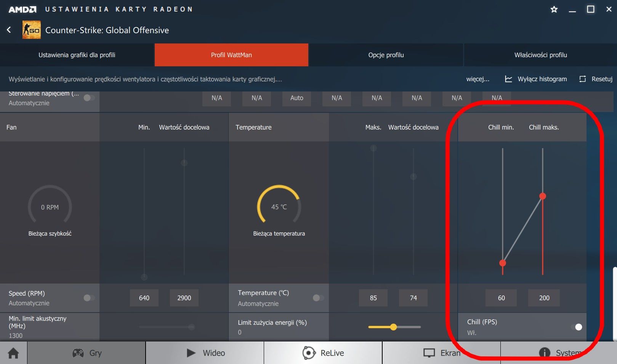Click the Chill maks. slider handle
617x364 pixels.
click(x=543, y=196)
